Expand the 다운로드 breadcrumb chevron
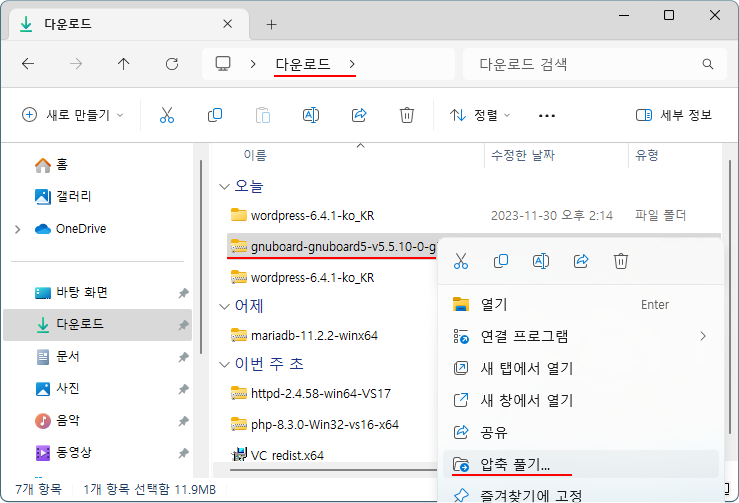Image resolution: width=739 pixels, height=503 pixels. click(352, 64)
